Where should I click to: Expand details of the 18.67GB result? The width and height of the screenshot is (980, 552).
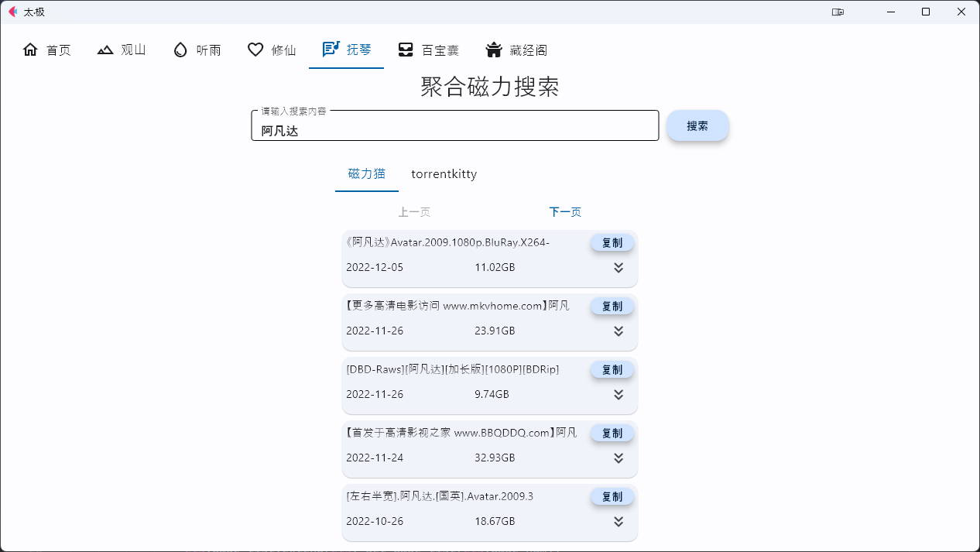618,521
